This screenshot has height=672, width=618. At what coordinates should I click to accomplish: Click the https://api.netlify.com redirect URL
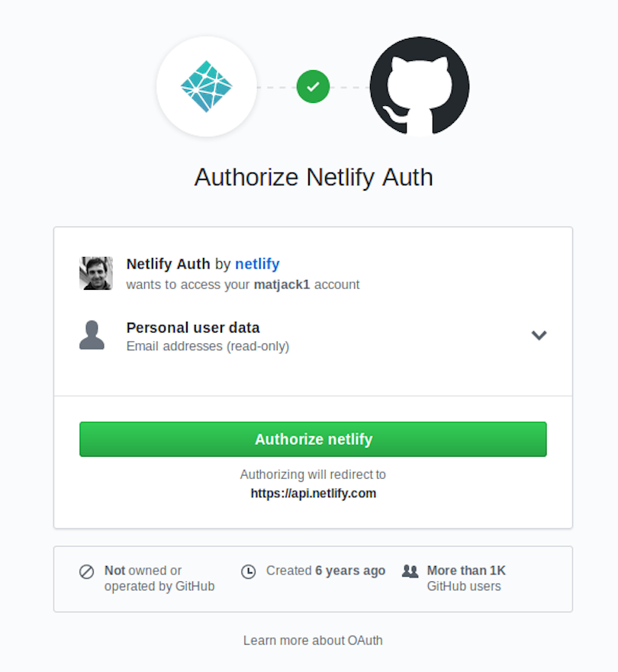click(314, 494)
